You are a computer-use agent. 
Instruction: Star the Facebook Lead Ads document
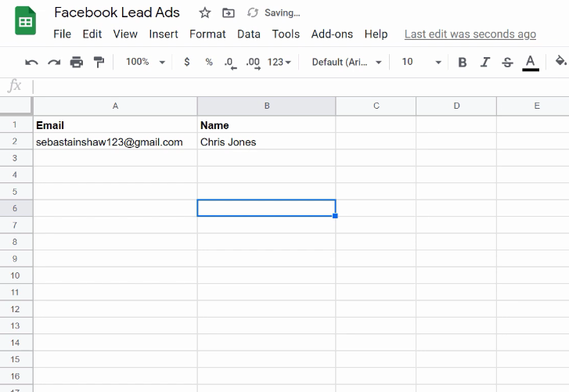[x=205, y=13]
